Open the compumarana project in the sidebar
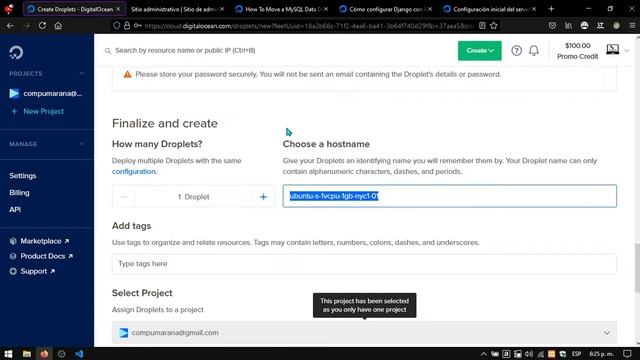The image size is (640, 360). (x=46, y=93)
